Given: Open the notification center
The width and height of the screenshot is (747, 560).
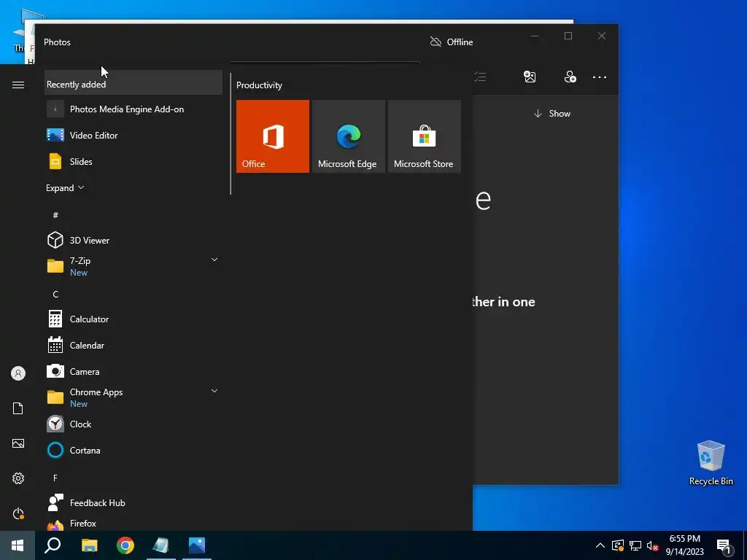Looking at the screenshot, I should (724, 546).
